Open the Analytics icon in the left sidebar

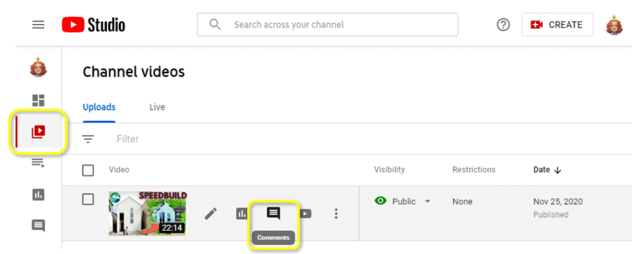tap(38, 194)
